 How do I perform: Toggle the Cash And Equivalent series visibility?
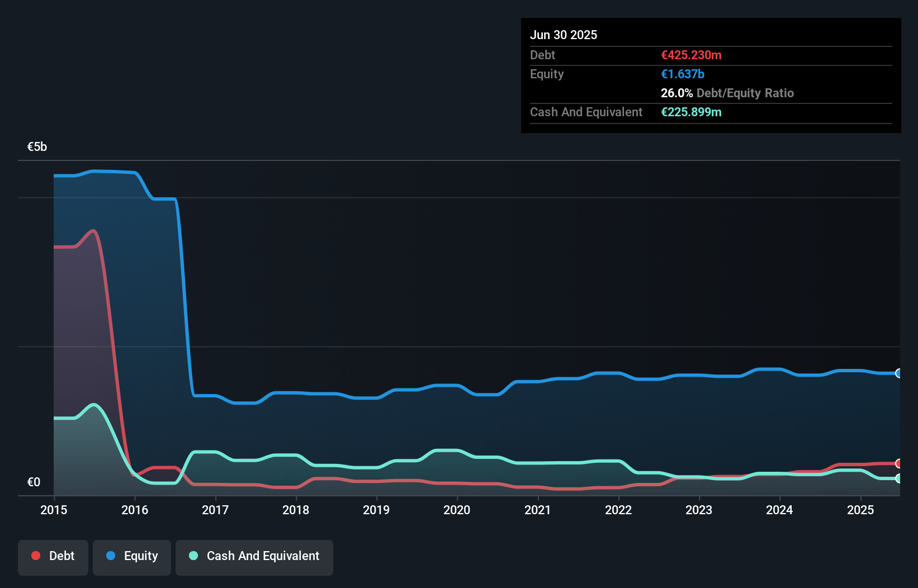coord(254,556)
